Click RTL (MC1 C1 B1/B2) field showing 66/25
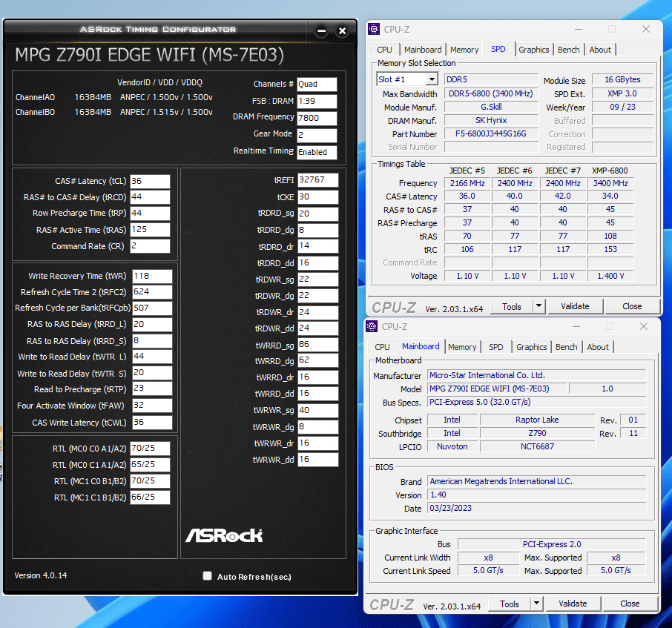Screen dimensions: 672x628 tap(150, 498)
